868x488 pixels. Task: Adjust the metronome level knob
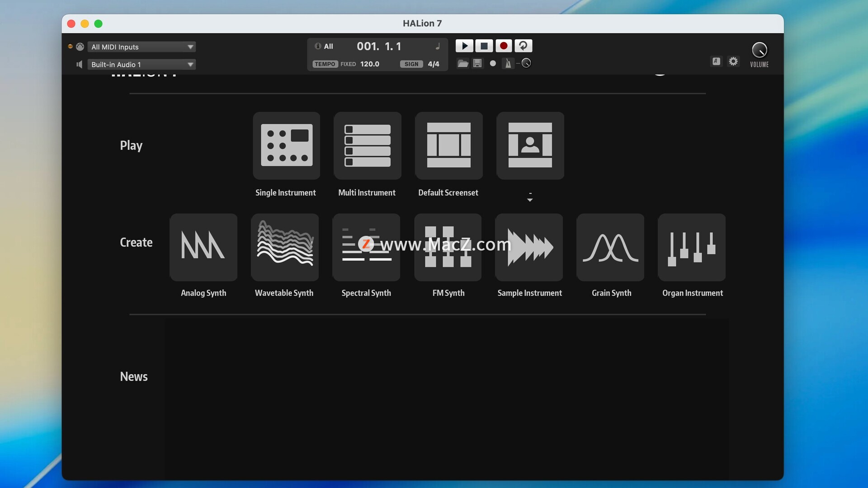click(526, 63)
